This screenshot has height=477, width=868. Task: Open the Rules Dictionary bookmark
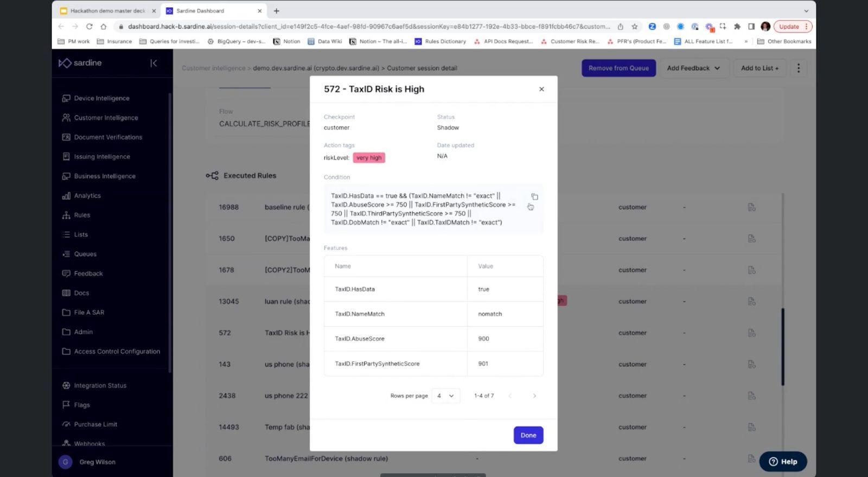441,41
